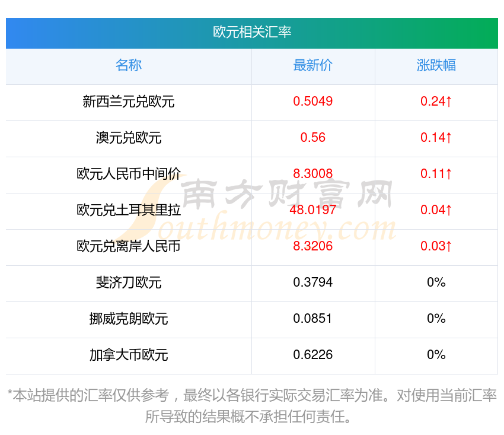
Task: Click the 新西兰元兑欧元 row name
Action: (129, 101)
